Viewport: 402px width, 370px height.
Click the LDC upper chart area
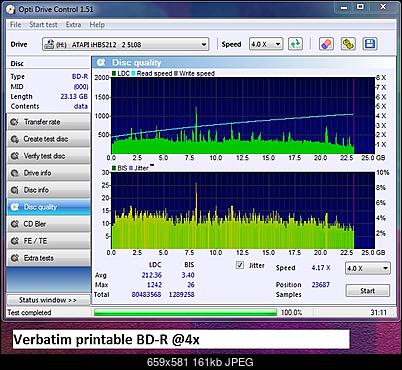pos(243,115)
